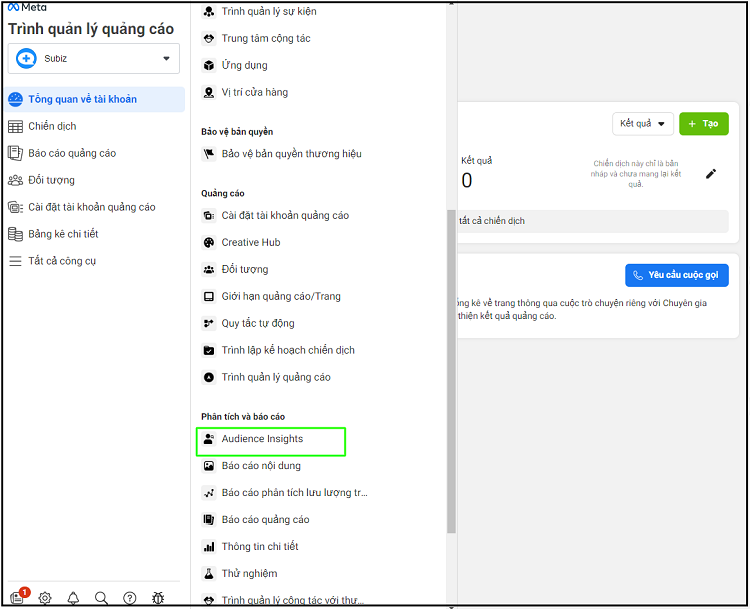Open Tất cả công cụ in sidebar
The image size is (750, 609).
(x=62, y=261)
